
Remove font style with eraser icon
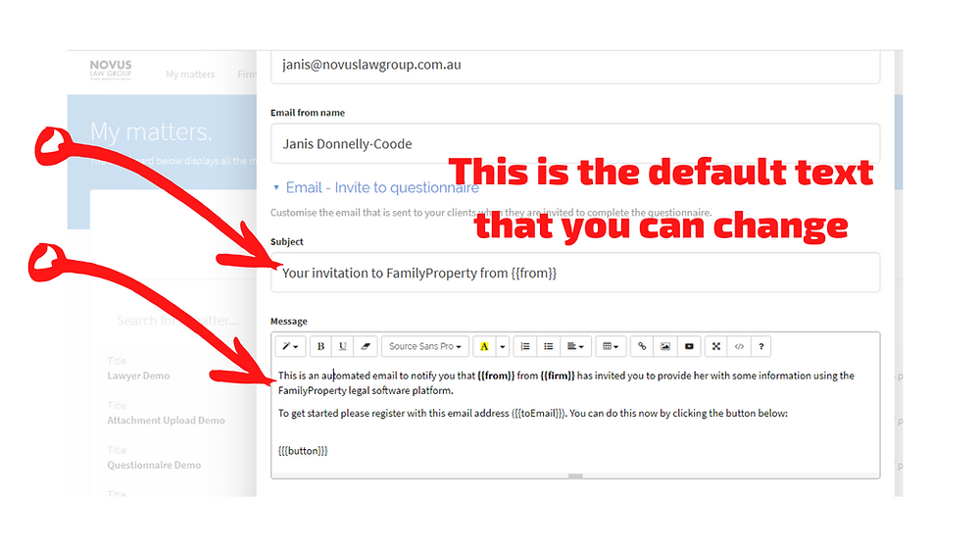coord(366,346)
